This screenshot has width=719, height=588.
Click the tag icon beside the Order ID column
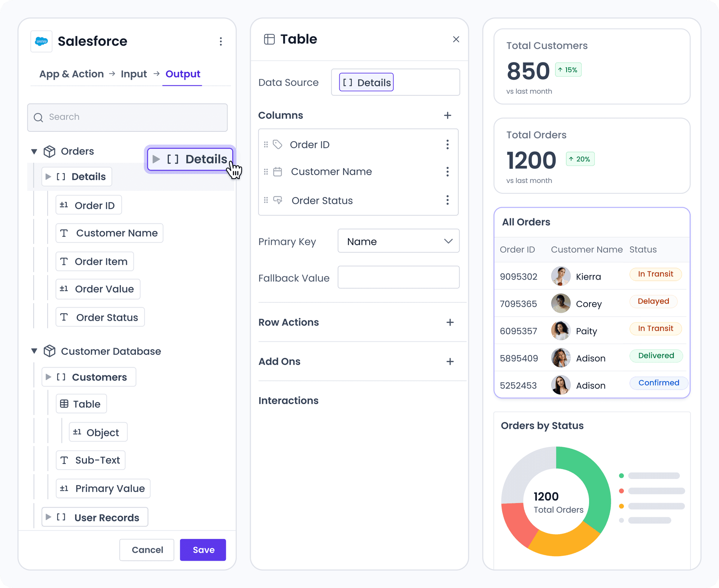click(x=277, y=144)
